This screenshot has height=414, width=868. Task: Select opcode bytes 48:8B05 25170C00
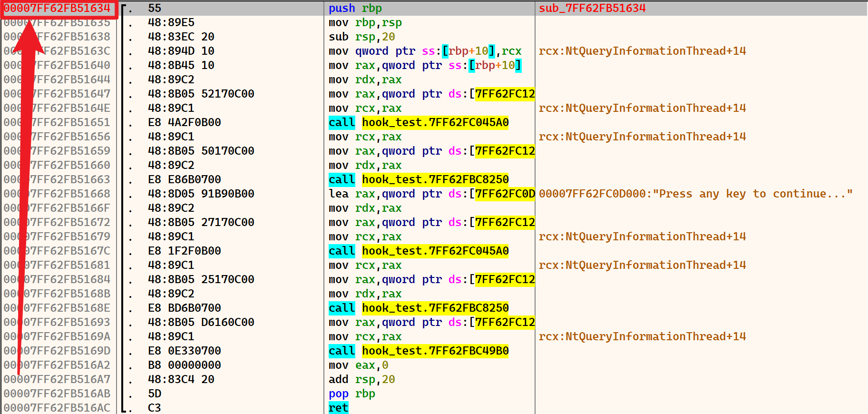(201, 280)
